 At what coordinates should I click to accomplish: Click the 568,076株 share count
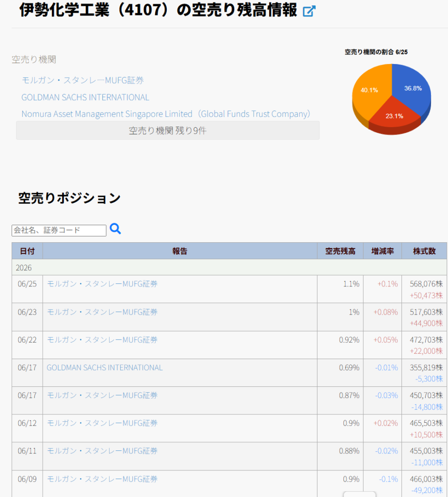pyautogui.click(x=426, y=283)
